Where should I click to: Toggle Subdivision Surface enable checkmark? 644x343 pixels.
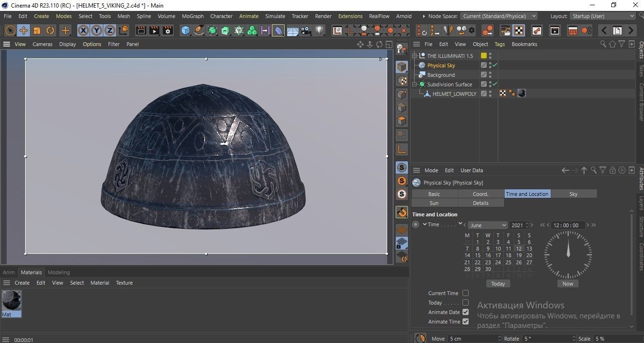[495, 84]
